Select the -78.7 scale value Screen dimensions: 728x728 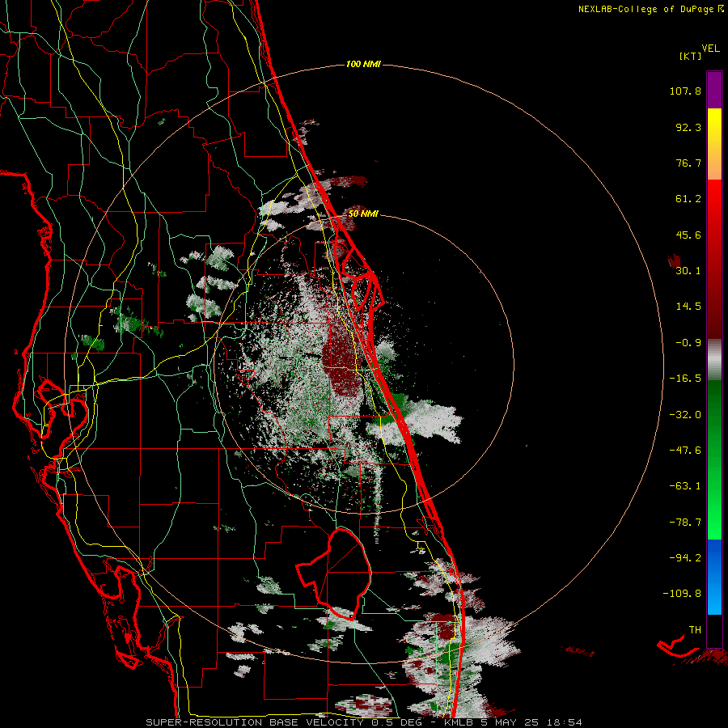pos(685,523)
